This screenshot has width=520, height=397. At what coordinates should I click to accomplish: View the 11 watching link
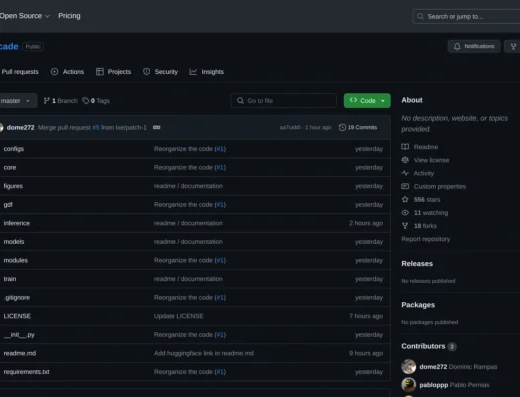pyautogui.click(x=431, y=212)
